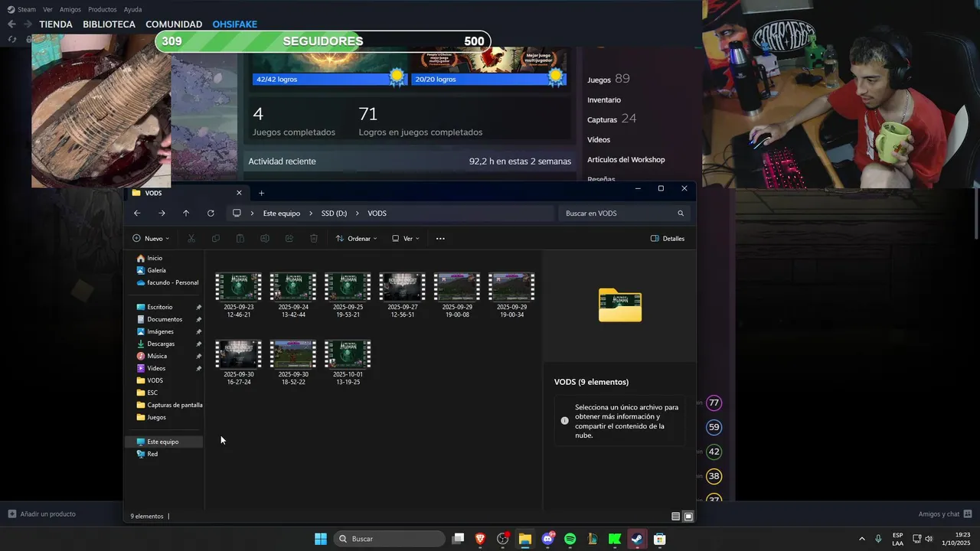Select video 2025-09-23 12-46-21

point(238,295)
